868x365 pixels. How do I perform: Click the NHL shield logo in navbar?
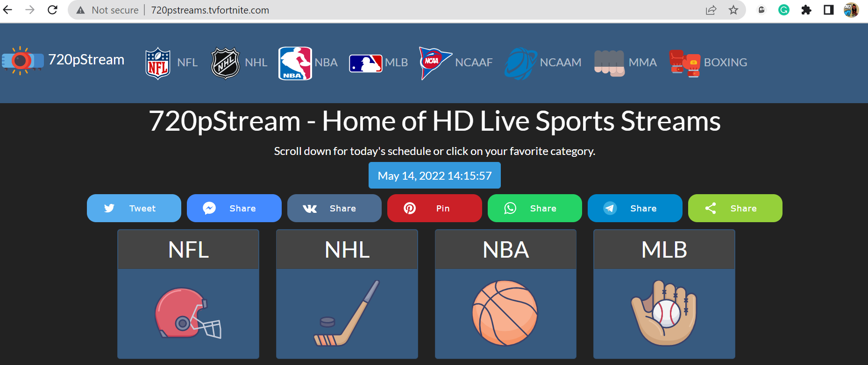226,63
